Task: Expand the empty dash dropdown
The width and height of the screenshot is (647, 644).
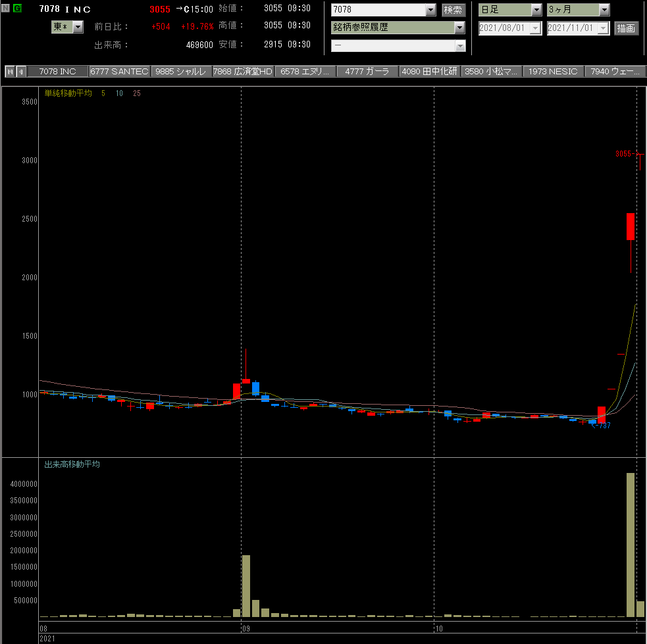Action: (460, 46)
